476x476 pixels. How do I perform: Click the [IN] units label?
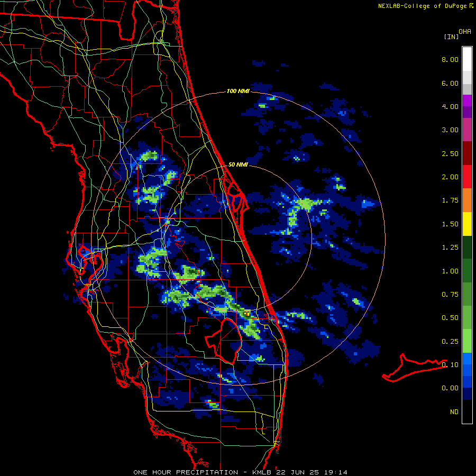point(451,36)
